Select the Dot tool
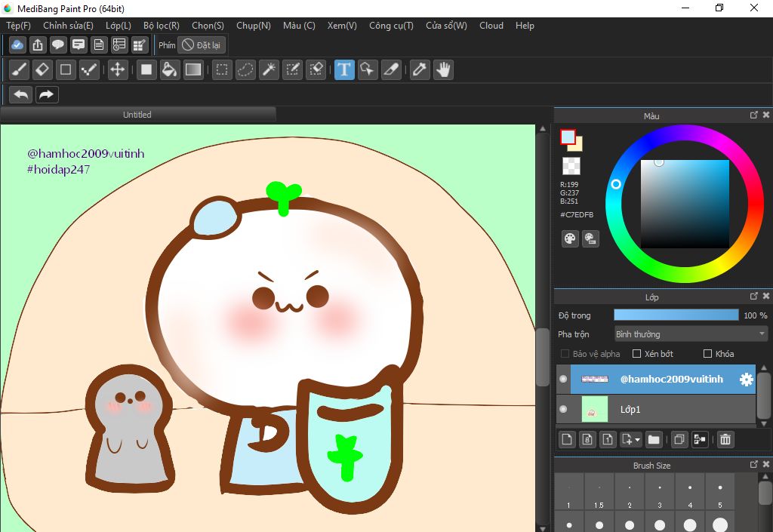 coord(89,70)
